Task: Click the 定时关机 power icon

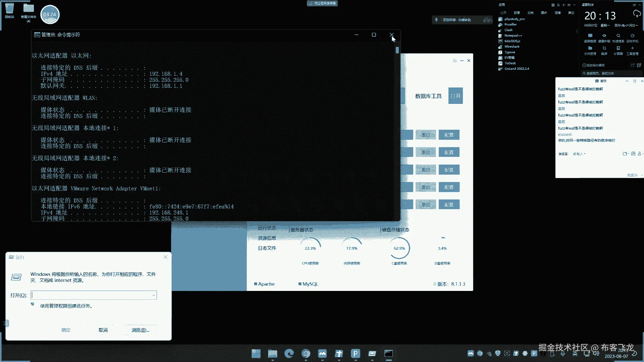Action: tap(632, 36)
